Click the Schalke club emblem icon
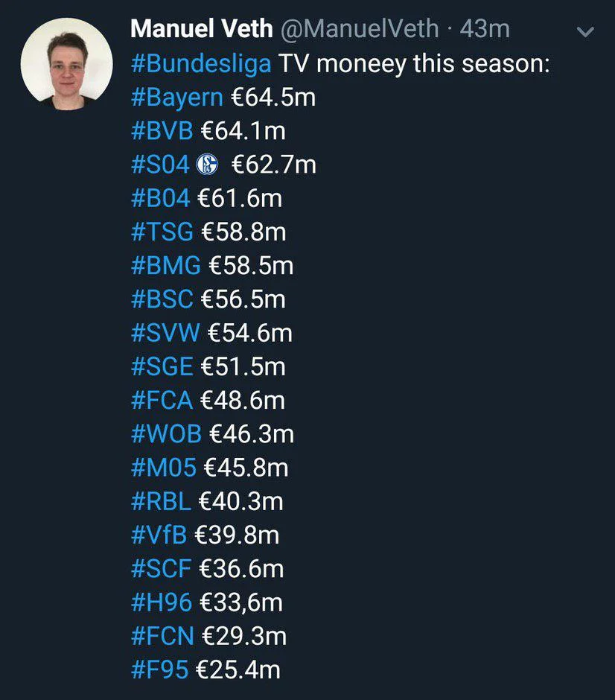 click(208, 165)
